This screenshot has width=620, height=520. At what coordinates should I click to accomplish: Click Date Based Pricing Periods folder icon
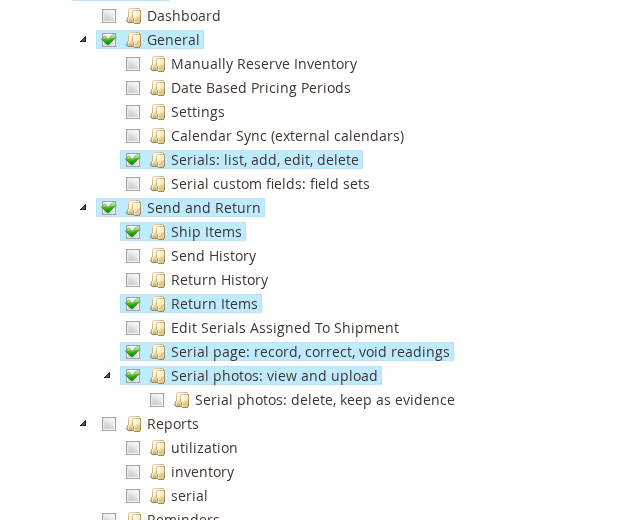[158, 88]
